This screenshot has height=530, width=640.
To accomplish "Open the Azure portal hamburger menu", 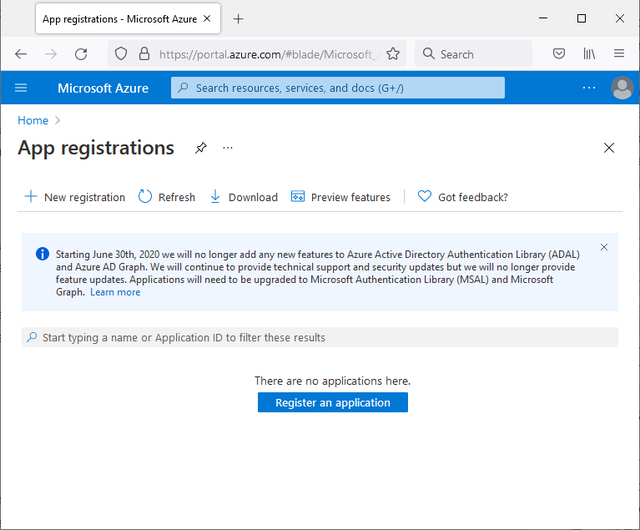I will click(x=21, y=88).
